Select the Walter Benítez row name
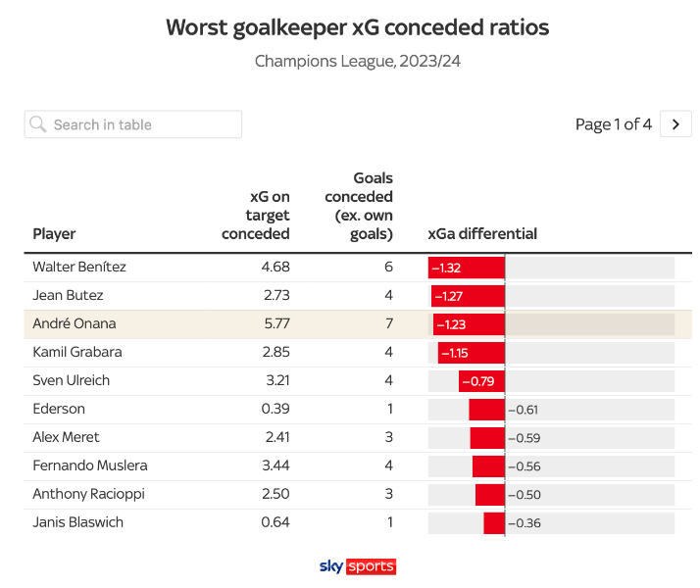Image resolution: width=700 pixels, height=588 pixels. pyautogui.click(x=79, y=267)
